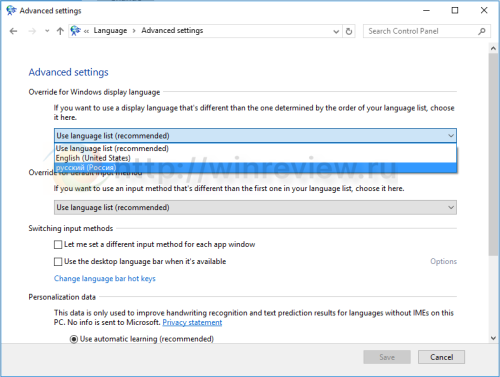Enable desktop language bar checkbox

pyautogui.click(x=58, y=262)
